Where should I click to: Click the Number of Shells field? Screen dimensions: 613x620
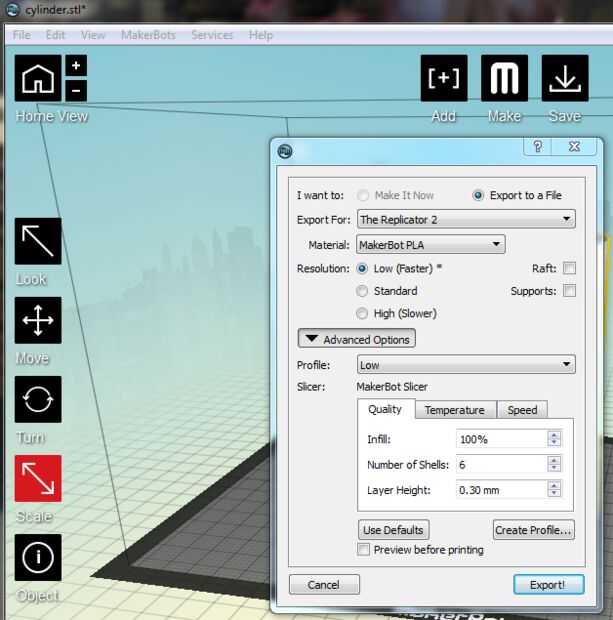pyautogui.click(x=502, y=464)
